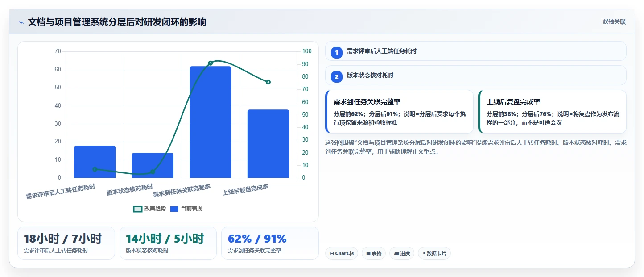
Task: Click the 数据卡片 tag
Action: point(434,253)
